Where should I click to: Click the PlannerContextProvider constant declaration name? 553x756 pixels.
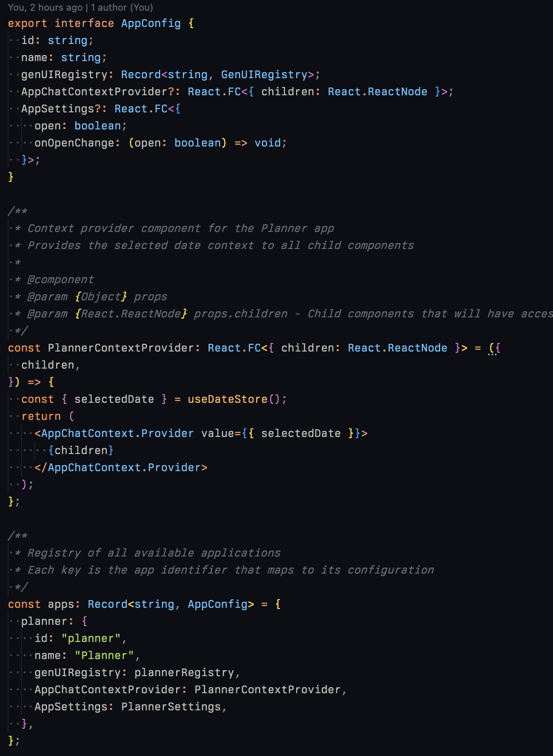pyautogui.click(x=121, y=348)
